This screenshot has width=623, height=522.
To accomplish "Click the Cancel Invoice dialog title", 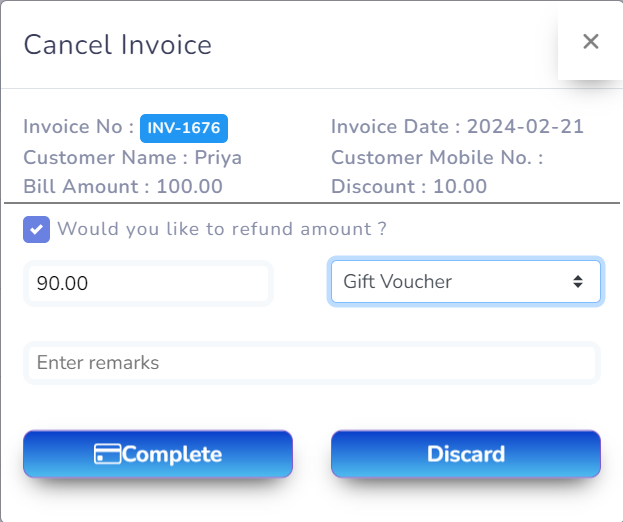I will point(117,45).
